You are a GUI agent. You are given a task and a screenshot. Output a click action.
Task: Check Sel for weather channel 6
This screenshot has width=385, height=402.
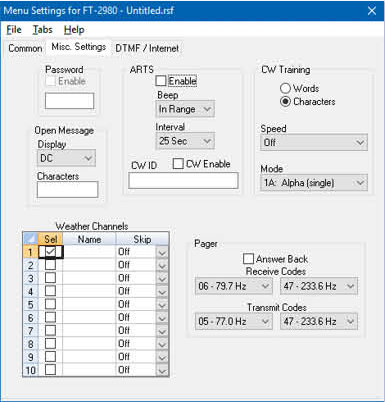coord(50,317)
